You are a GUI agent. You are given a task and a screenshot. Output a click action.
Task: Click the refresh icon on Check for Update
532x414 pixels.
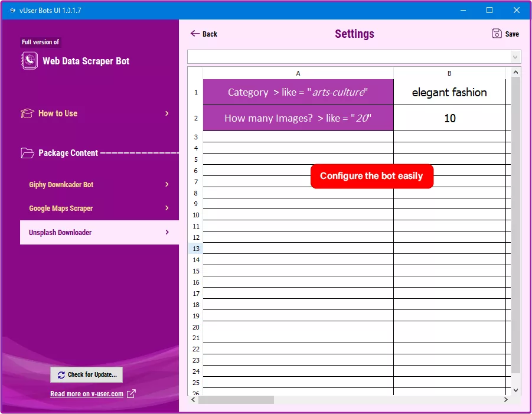pos(61,374)
